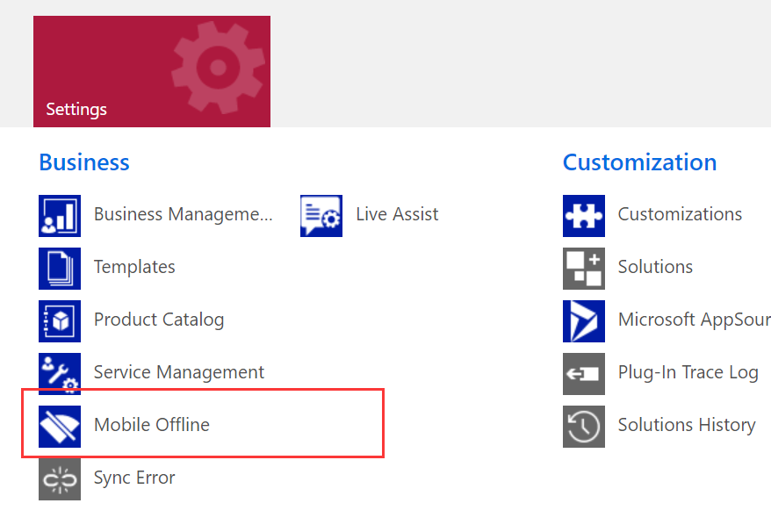Click the Business Management chart icon
Screen dimensions: 771x532
coord(60,216)
